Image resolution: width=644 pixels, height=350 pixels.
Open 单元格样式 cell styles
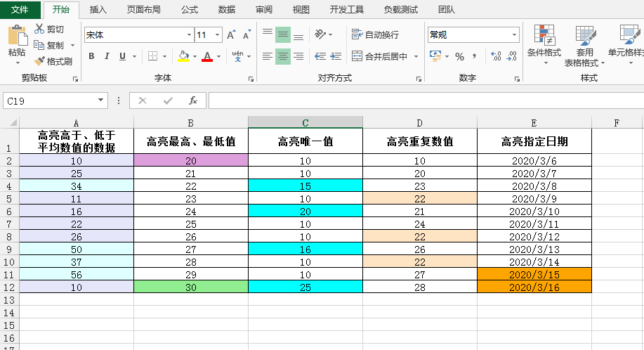[x=626, y=44]
